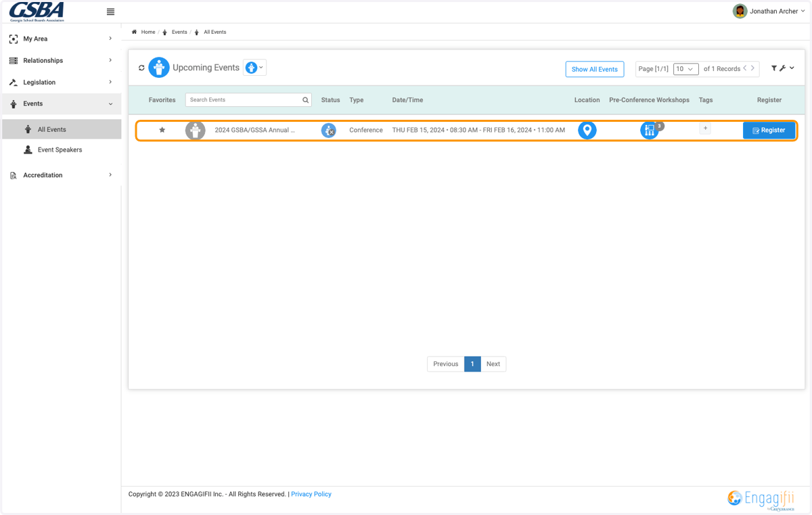Screen dimensions: 812x515
Task: Go to previous records page arrow
Action: 745,68
